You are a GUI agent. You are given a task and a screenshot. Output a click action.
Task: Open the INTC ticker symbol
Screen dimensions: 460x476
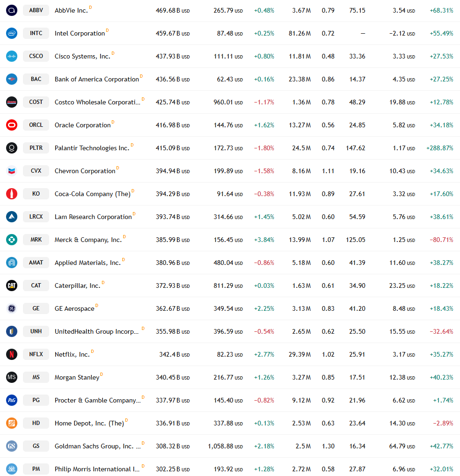pyautogui.click(x=36, y=33)
